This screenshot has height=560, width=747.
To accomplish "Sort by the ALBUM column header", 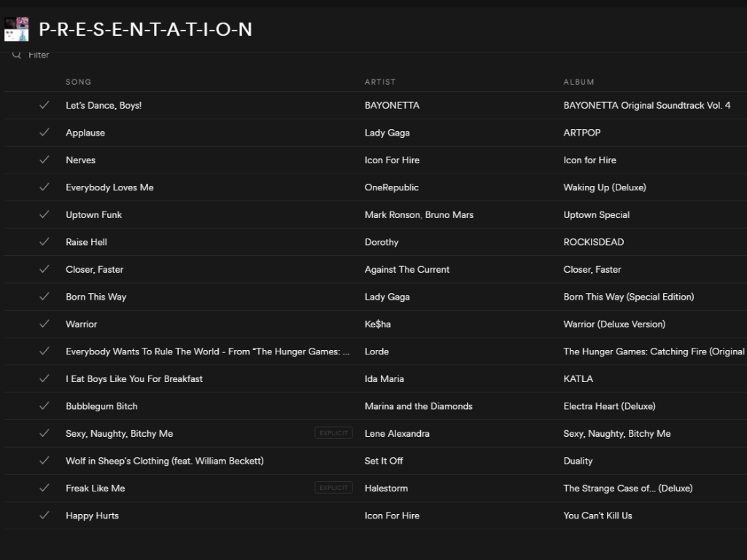I will pyautogui.click(x=578, y=82).
